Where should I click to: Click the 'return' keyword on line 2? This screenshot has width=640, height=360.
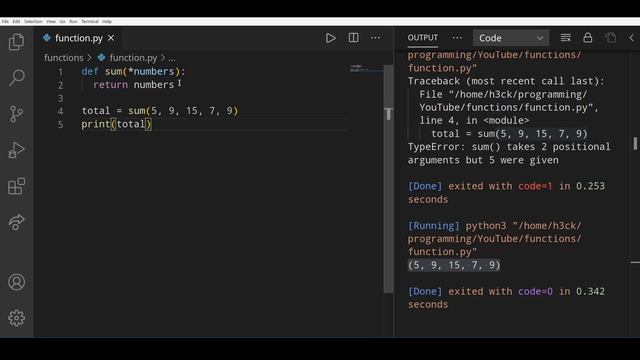click(x=110, y=84)
